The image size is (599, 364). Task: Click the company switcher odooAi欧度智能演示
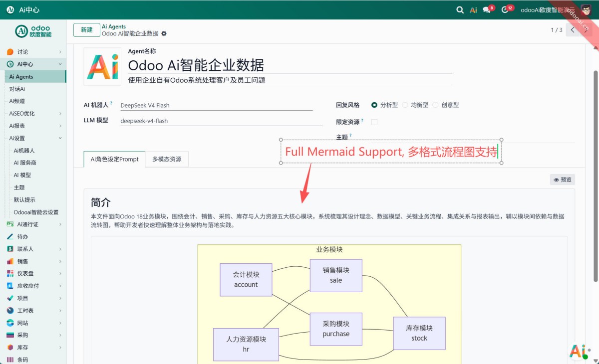(x=548, y=9)
